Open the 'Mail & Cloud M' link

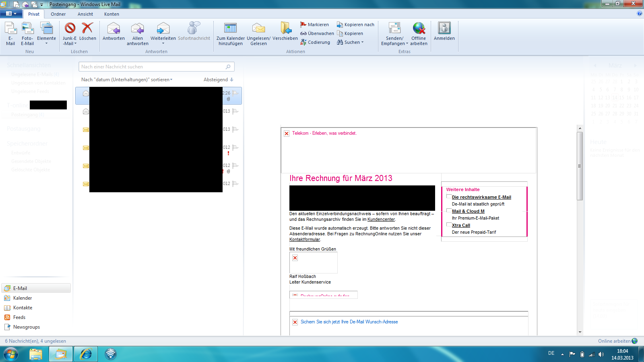468,211
